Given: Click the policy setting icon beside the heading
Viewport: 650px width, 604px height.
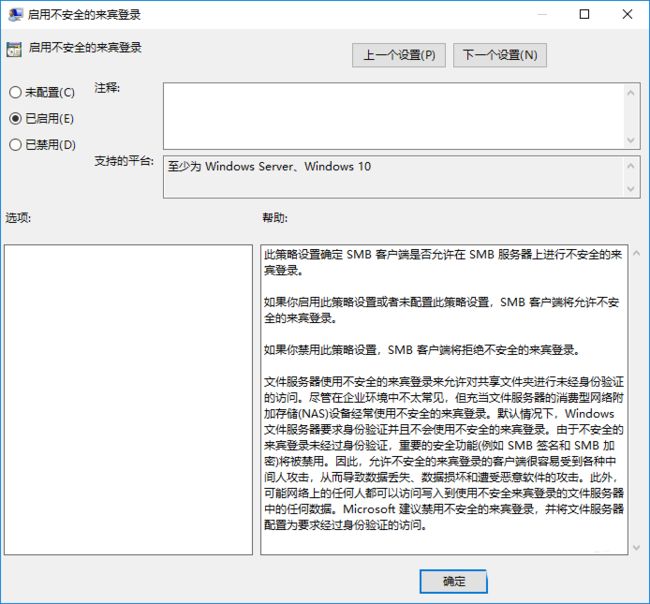Looking at the screenshot, I should point(14,49).
